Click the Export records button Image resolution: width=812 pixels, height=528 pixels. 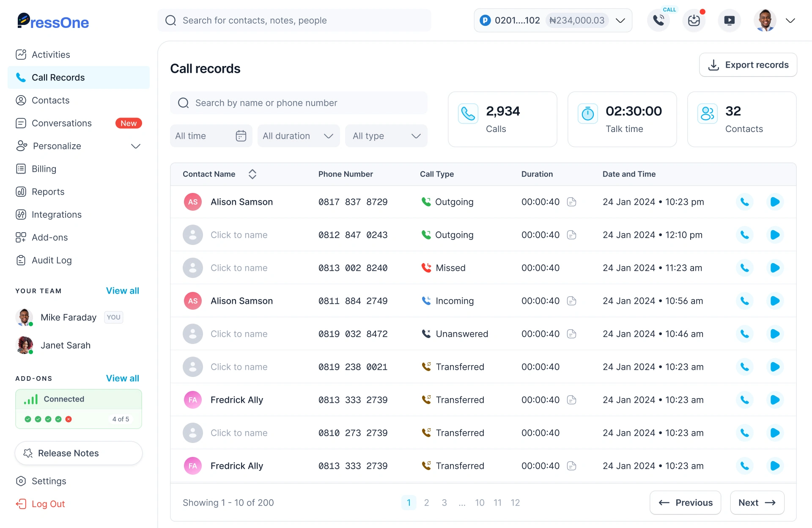coord(748,65)
